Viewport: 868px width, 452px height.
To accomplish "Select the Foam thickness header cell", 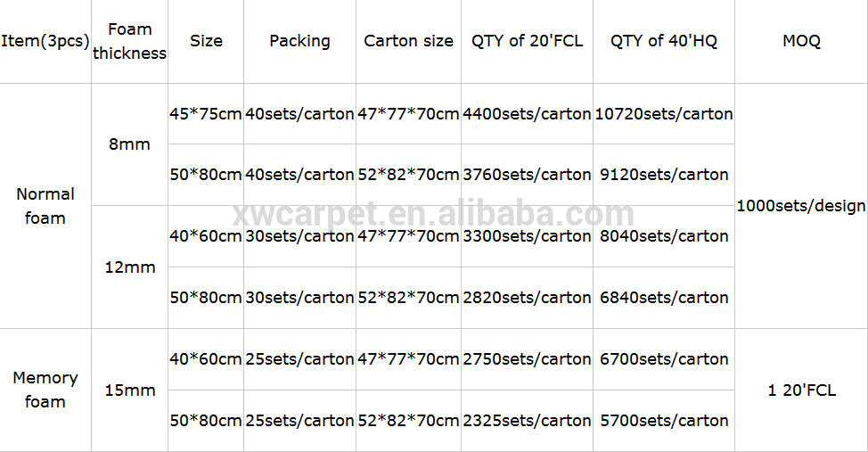I will 129,41.
